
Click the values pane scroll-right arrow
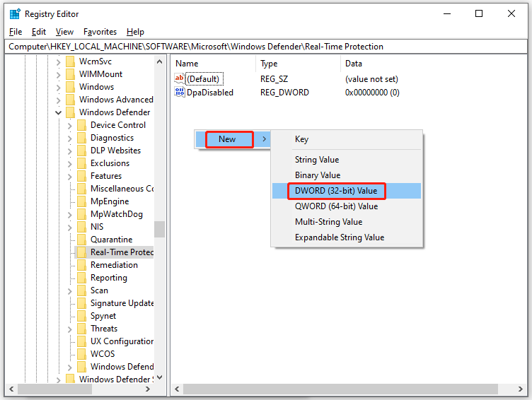521,389
